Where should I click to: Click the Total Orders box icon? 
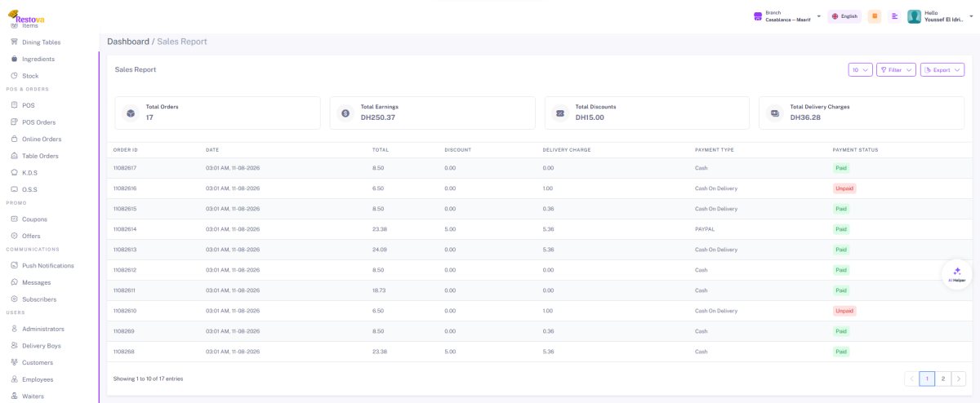click(x=131, y=113)
